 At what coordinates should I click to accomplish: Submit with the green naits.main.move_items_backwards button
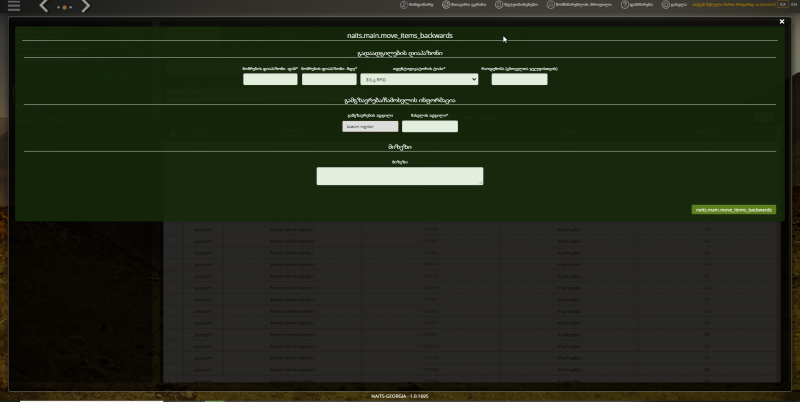734,210
